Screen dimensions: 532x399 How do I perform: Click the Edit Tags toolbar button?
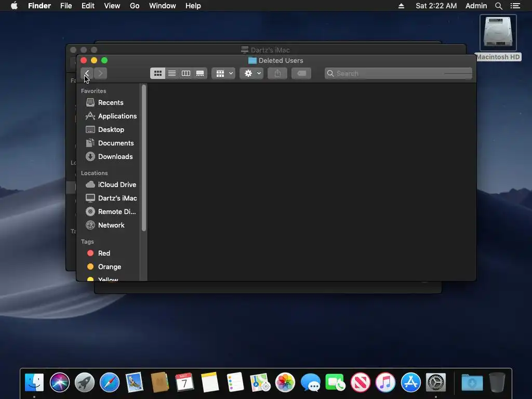point(301,73)
